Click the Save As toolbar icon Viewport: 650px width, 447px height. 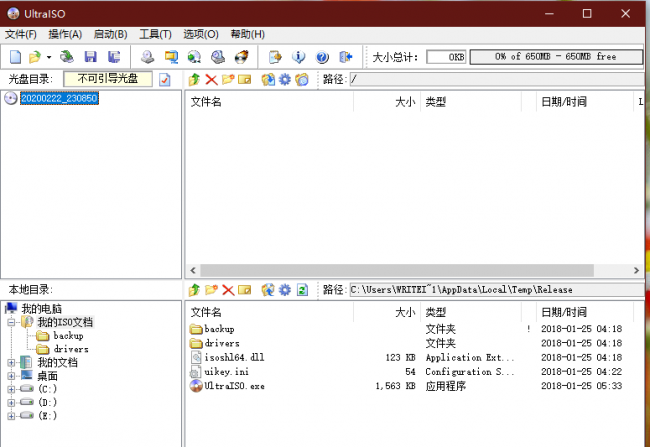tap(114, 57)
